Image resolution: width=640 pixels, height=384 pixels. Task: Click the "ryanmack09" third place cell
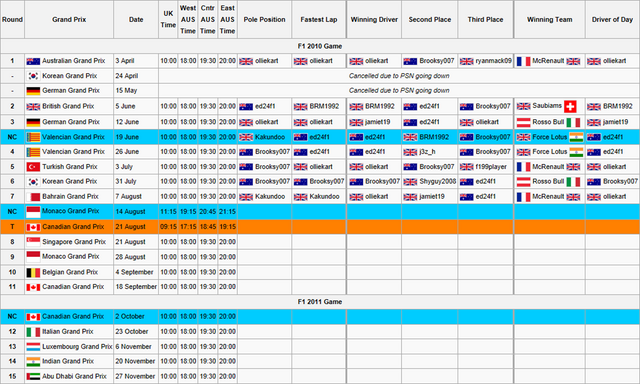coord(485,61)
